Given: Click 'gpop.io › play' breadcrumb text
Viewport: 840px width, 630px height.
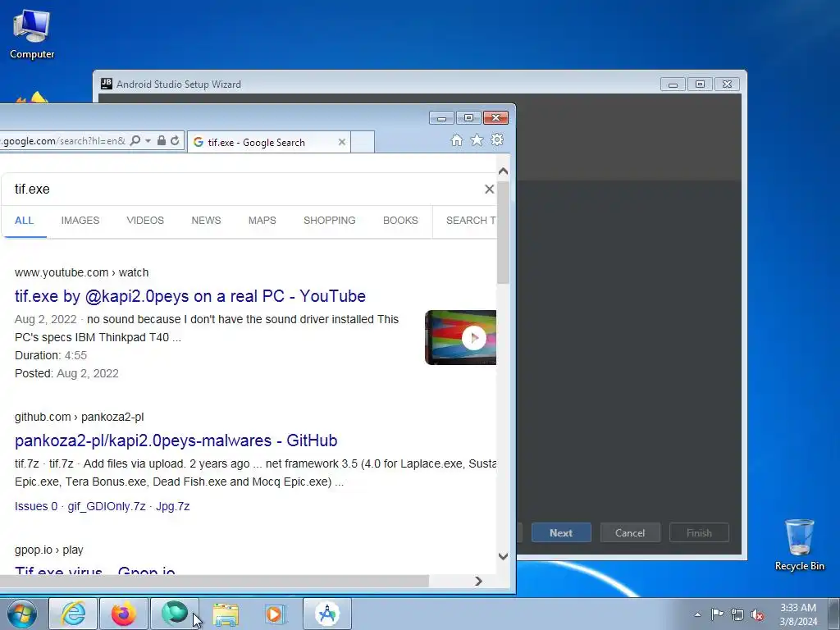Looking at the screenshot, I should (x=48, y=550).
